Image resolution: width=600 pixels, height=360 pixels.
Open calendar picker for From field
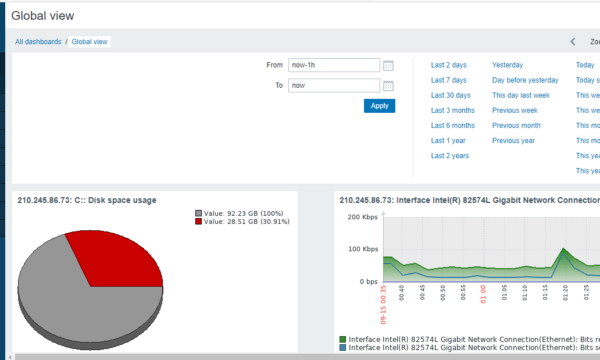[x=388, y=66]
